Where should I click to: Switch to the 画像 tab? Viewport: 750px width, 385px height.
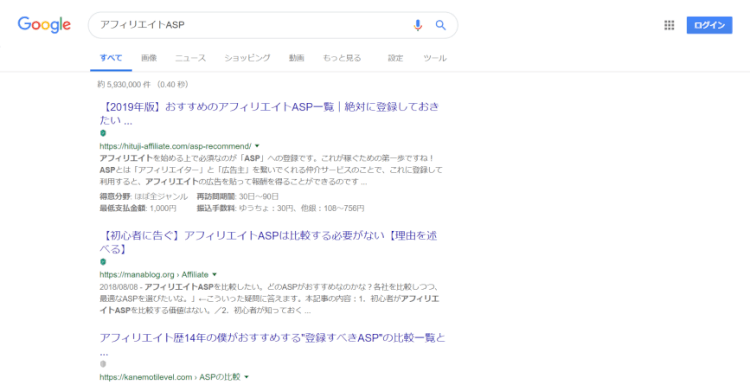(x=149, y=58)
